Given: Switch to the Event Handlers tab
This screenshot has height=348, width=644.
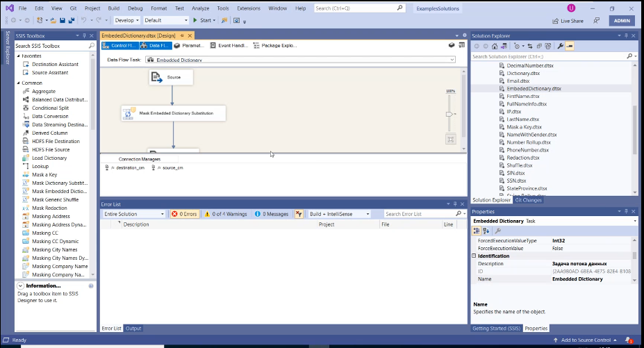Looking at the screenshot, I should tap(229, 46).
